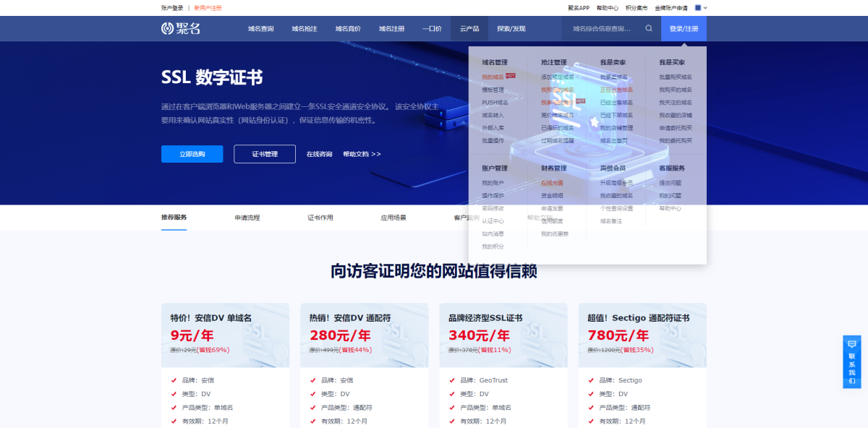
Task: Click the 聚名 logo in header
Action: [x=181, y=29]
